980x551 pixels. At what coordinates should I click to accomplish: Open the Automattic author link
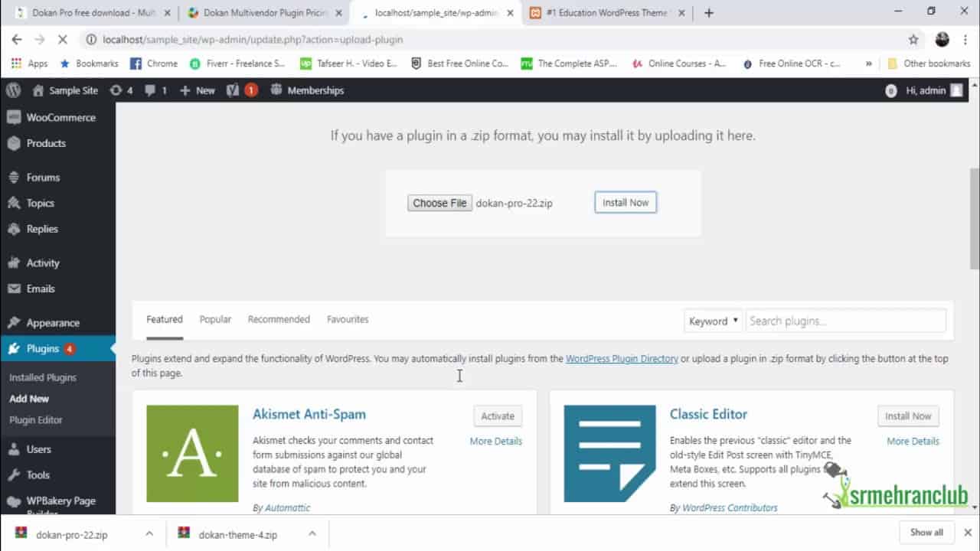pos(287,507)
